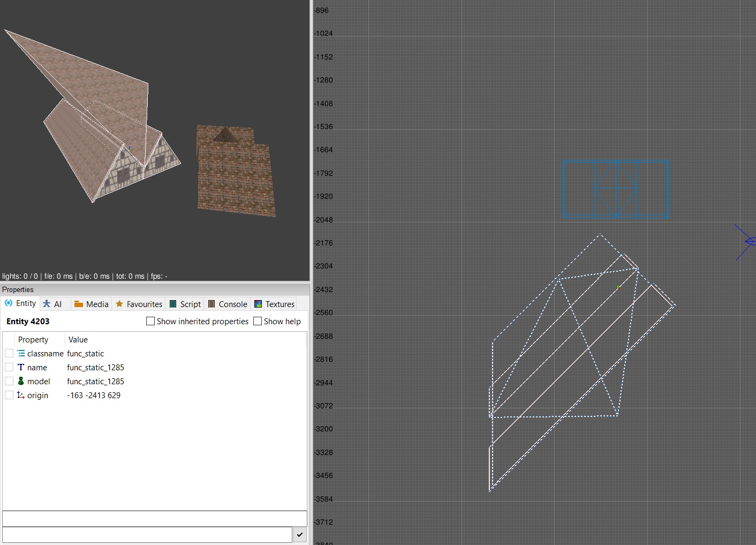Screen dimensions: 756x545
Task: Enable Show inherited properties checkbox
Action: coord(150,321)
